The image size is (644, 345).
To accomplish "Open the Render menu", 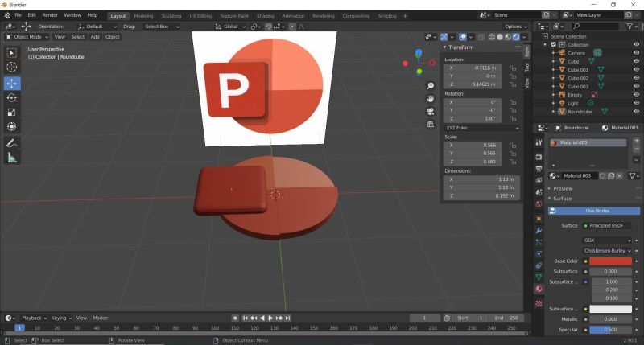I will [x=50, y=15].
